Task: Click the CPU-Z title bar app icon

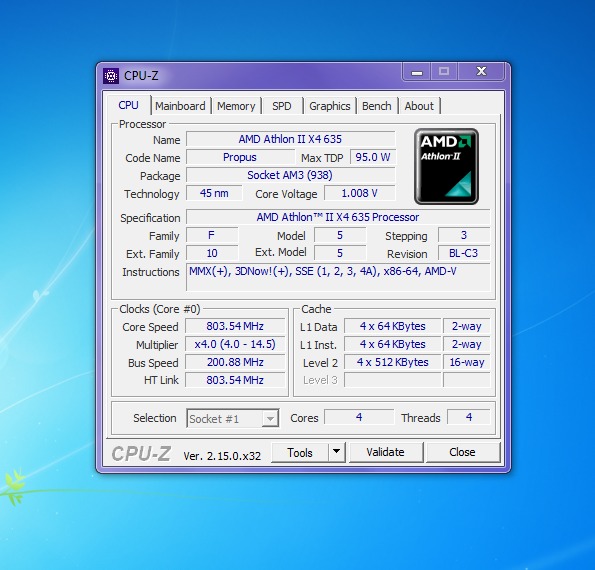Action: pyautogui.click(x=111, y=76)
